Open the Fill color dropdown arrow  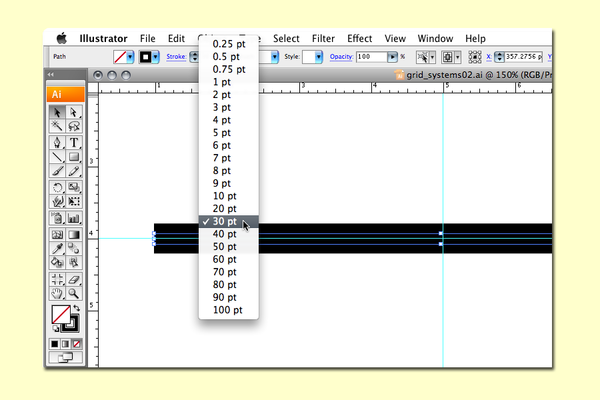[x=131, y=58]
